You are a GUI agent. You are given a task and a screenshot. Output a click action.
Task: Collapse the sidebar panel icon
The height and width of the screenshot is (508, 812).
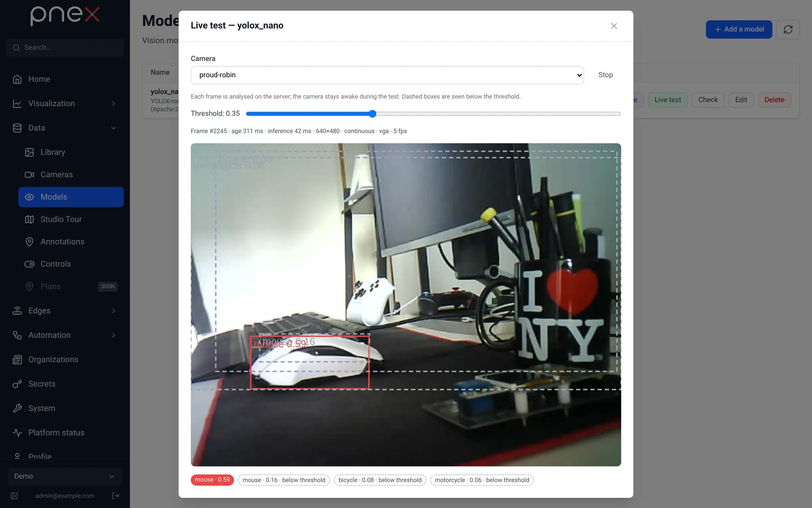(14, 496)
